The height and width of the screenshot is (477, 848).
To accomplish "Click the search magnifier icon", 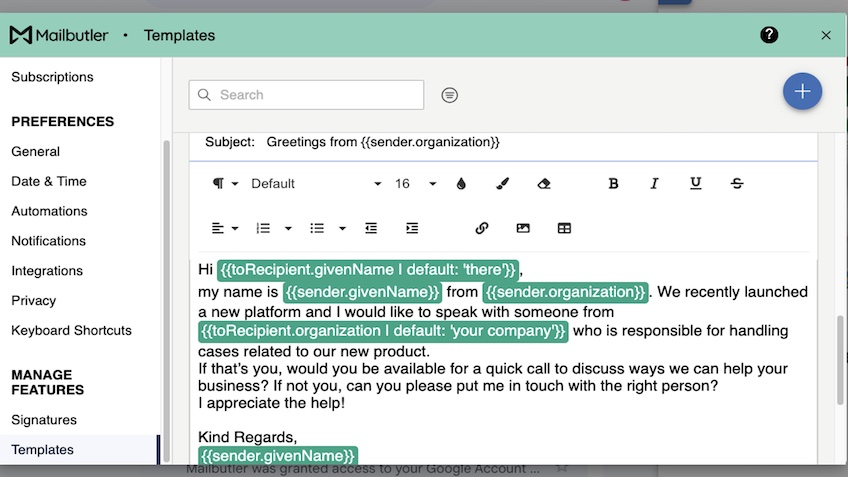I will 204,95.
